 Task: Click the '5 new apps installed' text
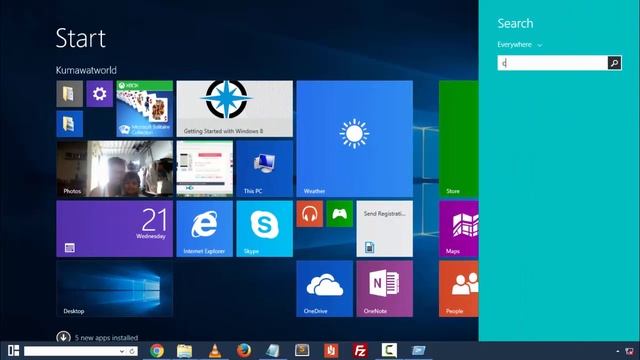(x=106, y=338)
